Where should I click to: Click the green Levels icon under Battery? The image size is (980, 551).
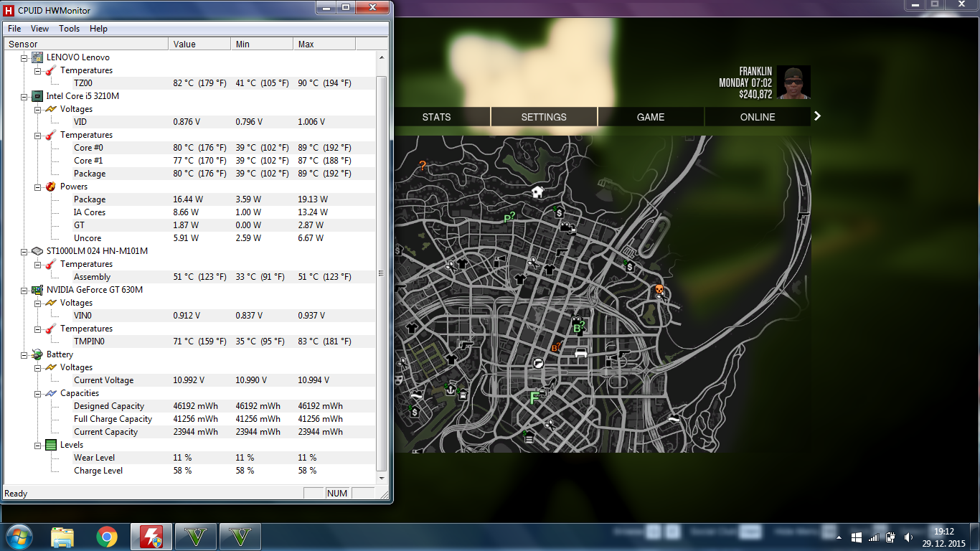[x=51, y=445]
